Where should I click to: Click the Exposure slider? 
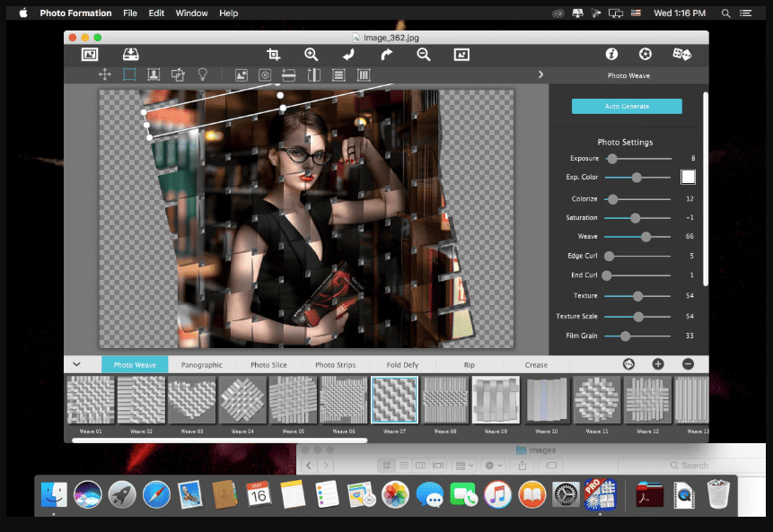pos(638,159)
